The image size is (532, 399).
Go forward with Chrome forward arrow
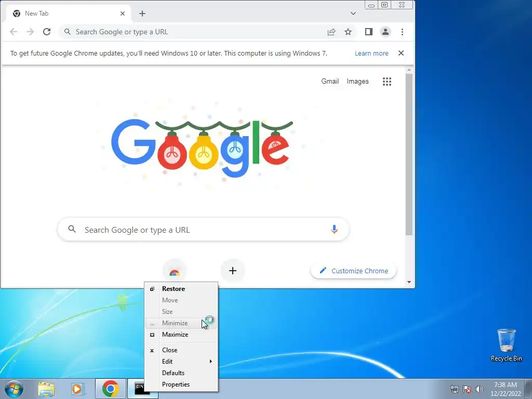30,32
